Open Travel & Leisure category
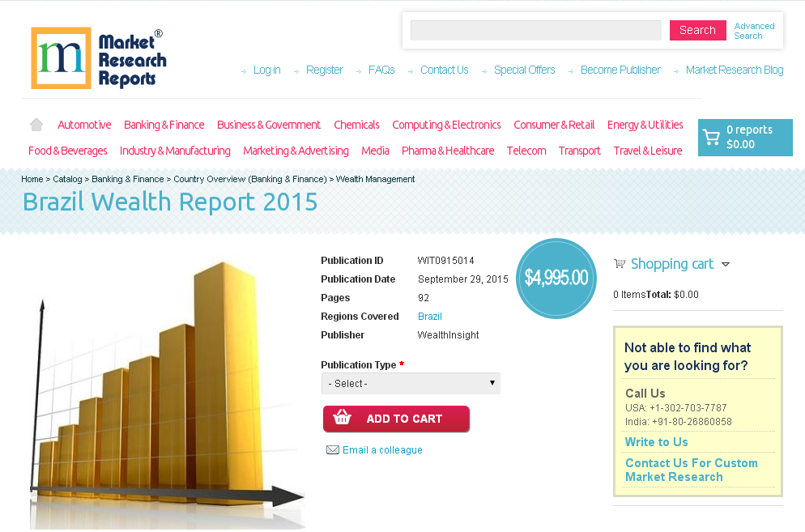The width and height of the screenshot is (805, 532). pyautogui.click(x=647, y=151)
